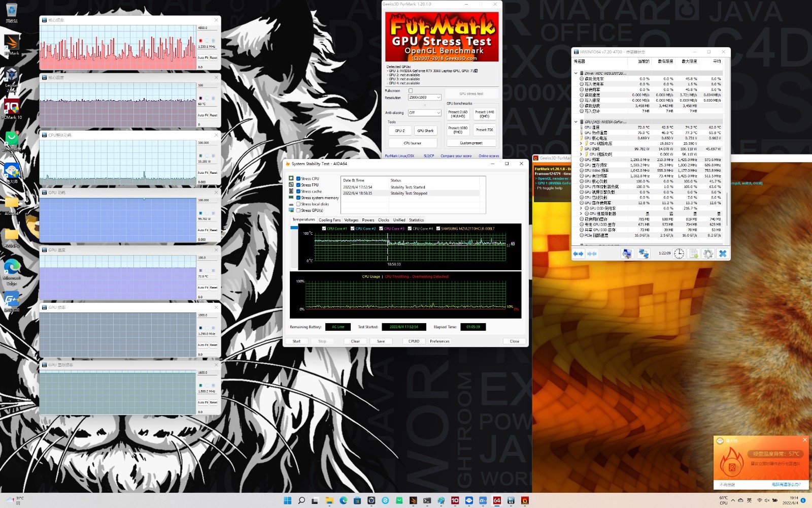
Task: Open HWiNFO settings gear icon
Action: coord(708,253)
